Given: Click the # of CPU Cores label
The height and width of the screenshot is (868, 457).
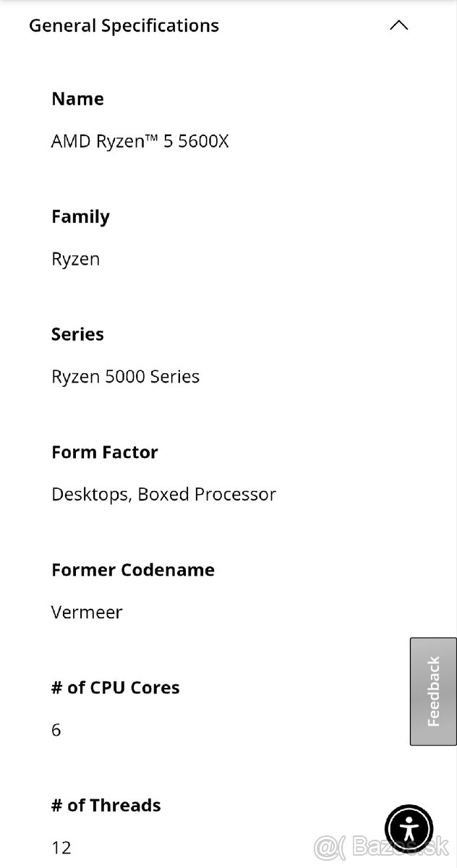Looking at the screenshot, I should 115,687.
